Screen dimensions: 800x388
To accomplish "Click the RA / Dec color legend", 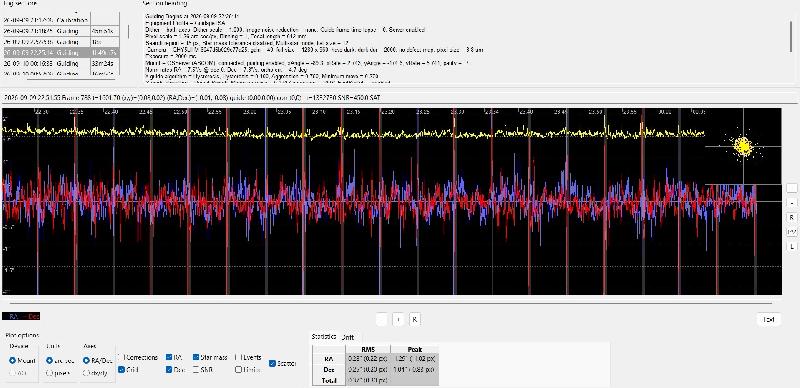I will [21, 317].
